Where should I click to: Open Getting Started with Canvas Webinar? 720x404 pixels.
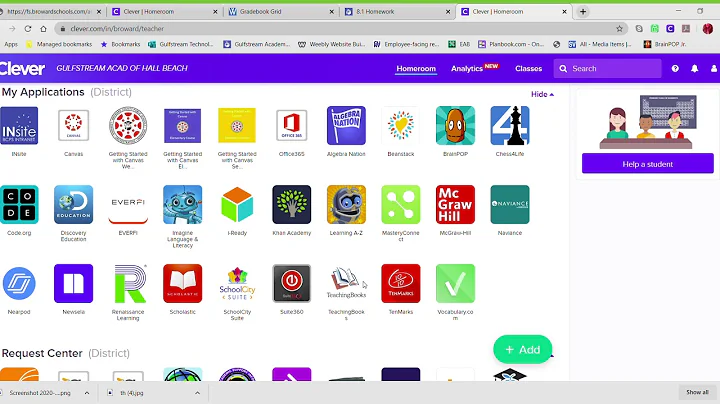128,125
